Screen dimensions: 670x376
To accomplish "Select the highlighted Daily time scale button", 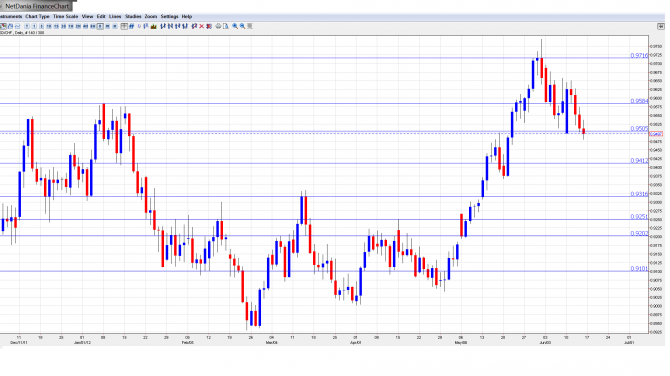I will [x=100, y=26].
